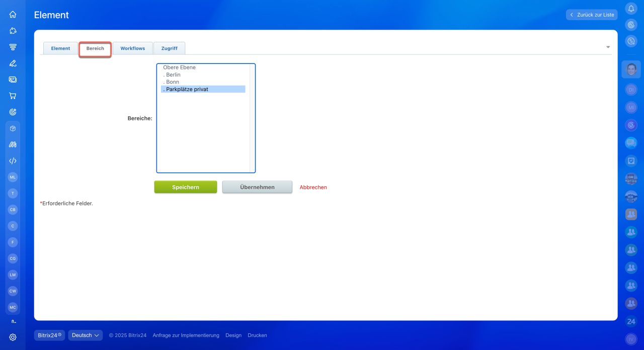Open the CB item in left sidebar
This screenshot has width=644, height=350.
13,209
